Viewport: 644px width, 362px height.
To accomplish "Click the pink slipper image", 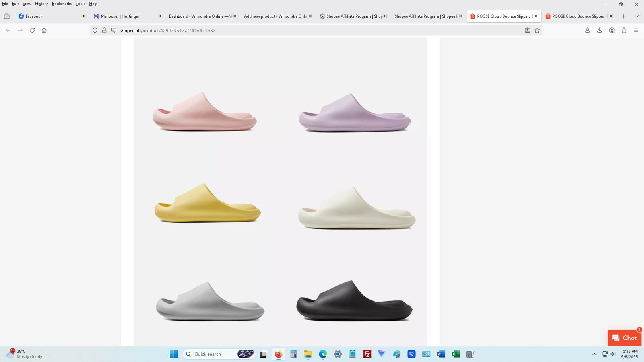I will pyautogui.click(x=204, y=112).
